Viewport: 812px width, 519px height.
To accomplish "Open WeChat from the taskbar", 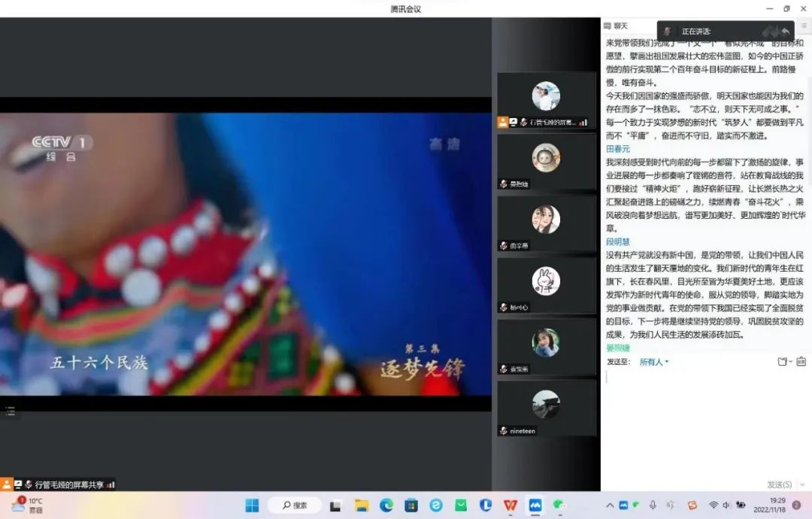I will click(560, 505).
